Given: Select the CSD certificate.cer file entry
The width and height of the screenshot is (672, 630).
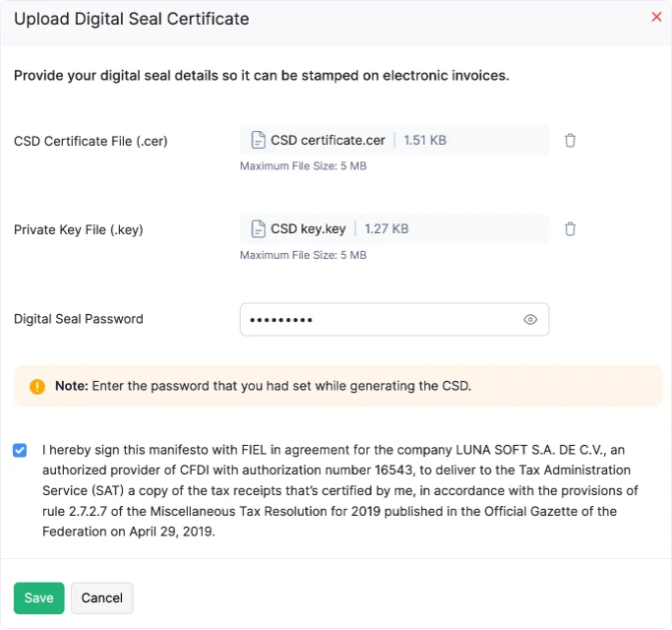Looking at the screenshot, I should pyautogui.click(x=395, y=140).
